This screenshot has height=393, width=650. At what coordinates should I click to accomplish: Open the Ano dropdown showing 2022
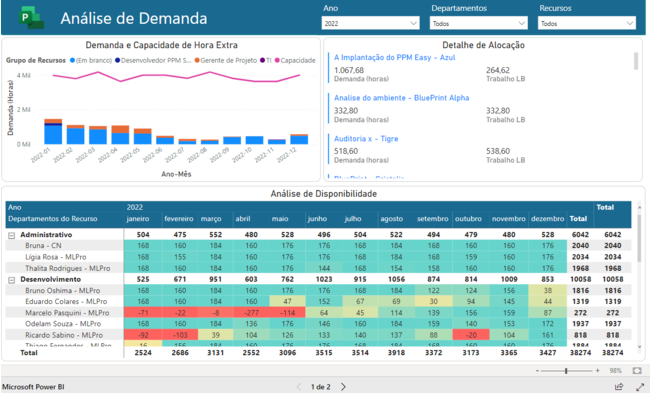(x=370, y=23)
